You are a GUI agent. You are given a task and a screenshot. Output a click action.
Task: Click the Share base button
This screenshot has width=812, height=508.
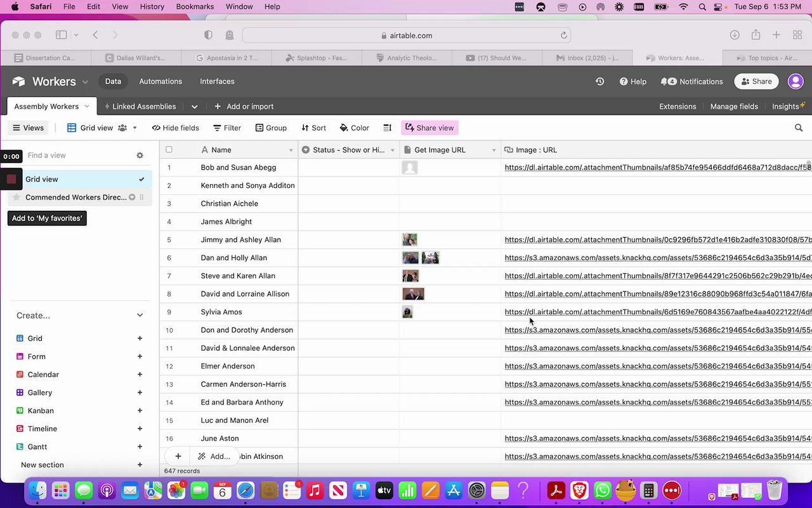pos(756,81)
